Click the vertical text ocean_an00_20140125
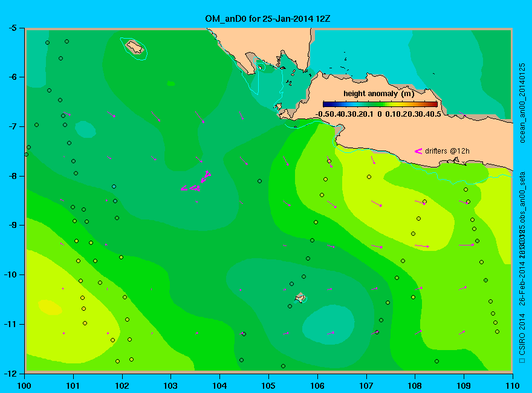Image resolution: width=532 pixels, height=393 pixels. pyautogui.click(x=522, y=103)
